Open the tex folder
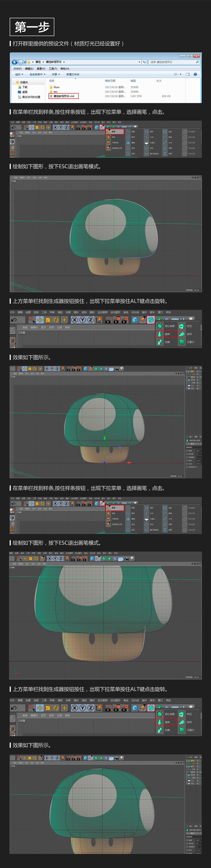This screenshot has width=211, height=868. 53,92
